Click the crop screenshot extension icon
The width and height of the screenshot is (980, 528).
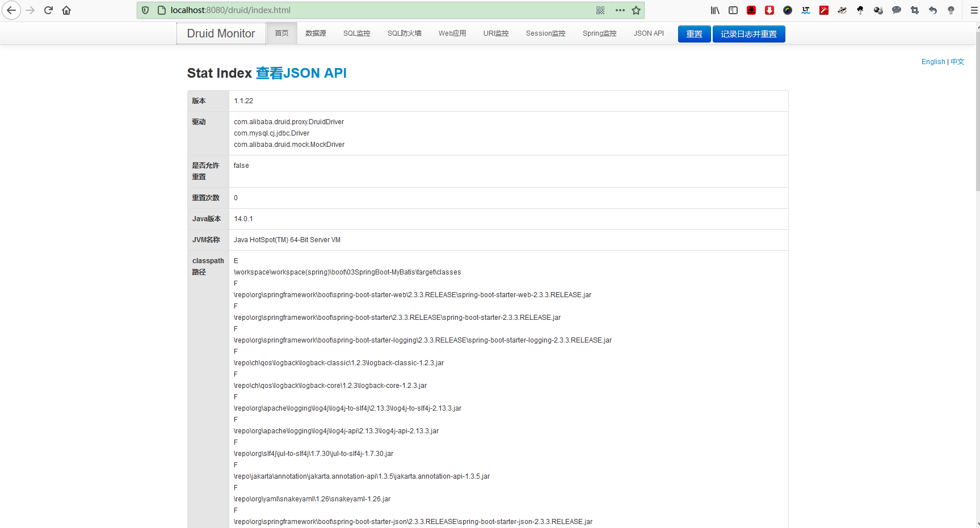915,10
